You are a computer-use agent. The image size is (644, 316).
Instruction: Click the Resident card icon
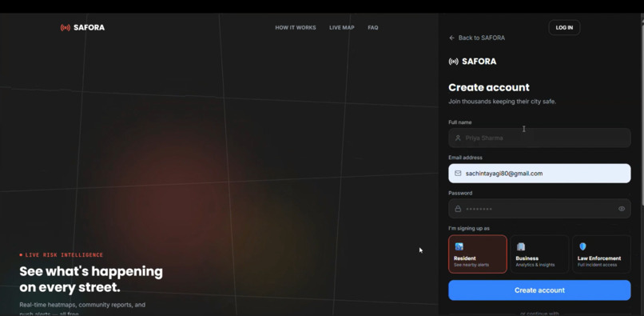tap(459, 246)
